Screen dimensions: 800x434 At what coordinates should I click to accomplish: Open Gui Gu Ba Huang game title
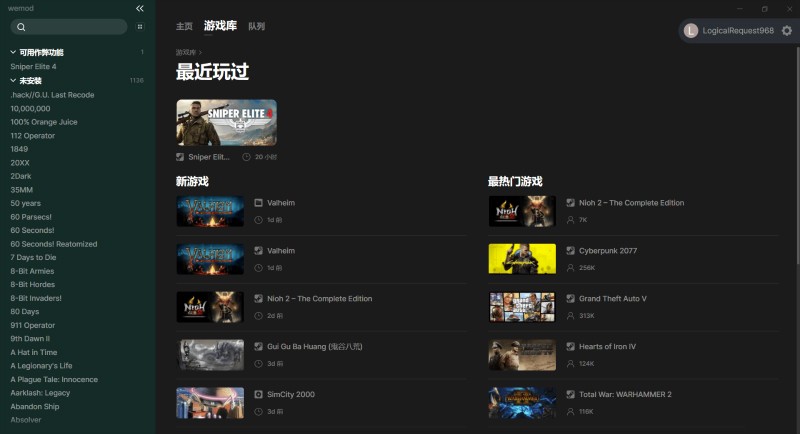pyautogui.click(x=315, y=347)
